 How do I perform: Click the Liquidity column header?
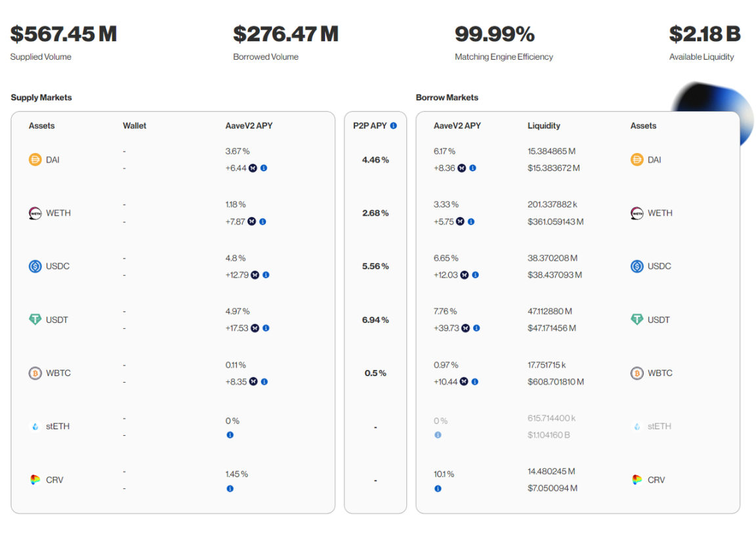[x=543, y=125]
